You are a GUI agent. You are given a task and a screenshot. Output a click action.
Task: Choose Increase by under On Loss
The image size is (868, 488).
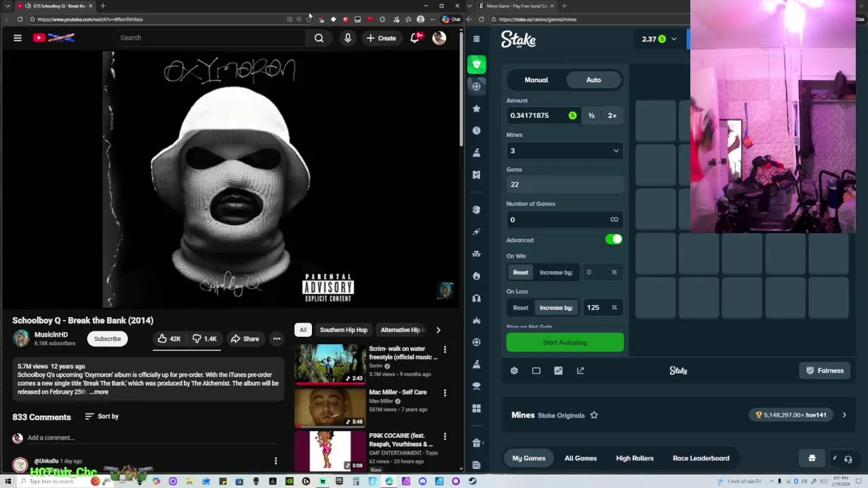[556, 308]
